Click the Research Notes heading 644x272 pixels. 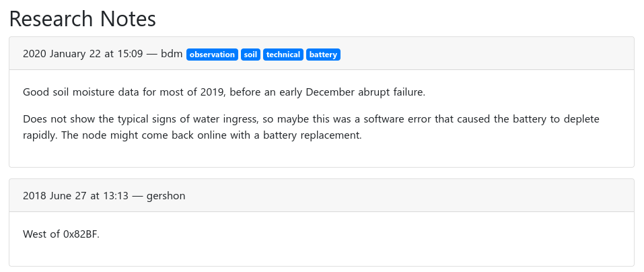83,19
